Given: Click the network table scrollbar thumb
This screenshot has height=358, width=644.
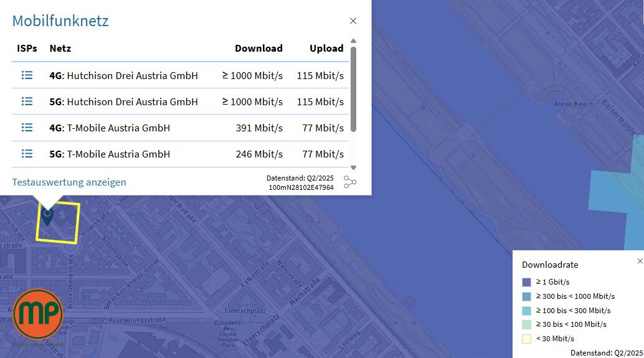Looking at the screenshot, I should (353, 87).
